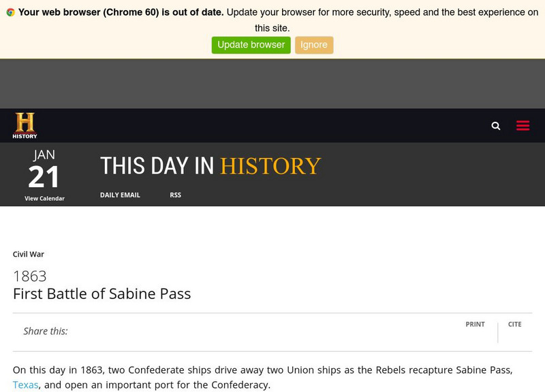
Task: Open the site search
Action: (495, 125)
